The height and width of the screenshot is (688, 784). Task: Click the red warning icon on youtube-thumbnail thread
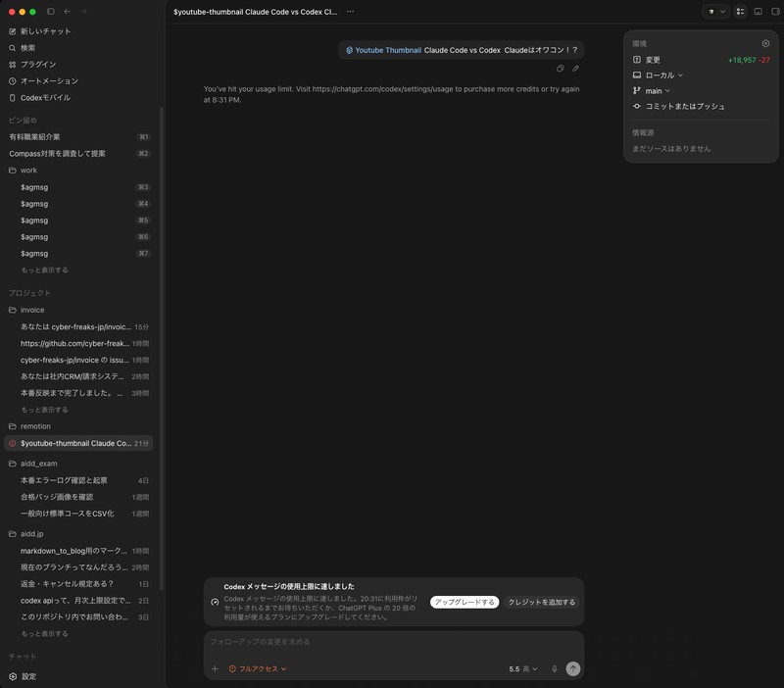13,443
